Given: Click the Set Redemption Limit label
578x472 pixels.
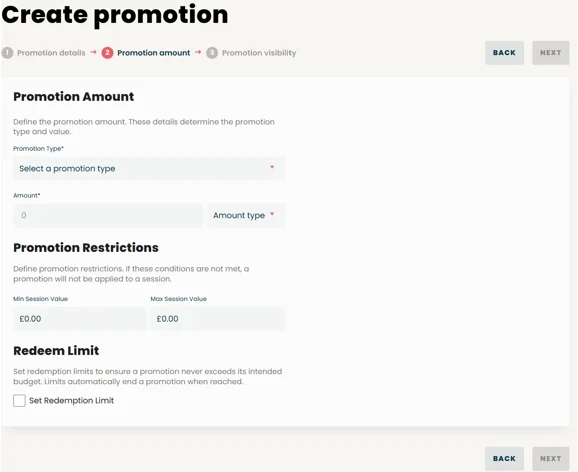Looking at the screenshot, I should pos(72,400).
